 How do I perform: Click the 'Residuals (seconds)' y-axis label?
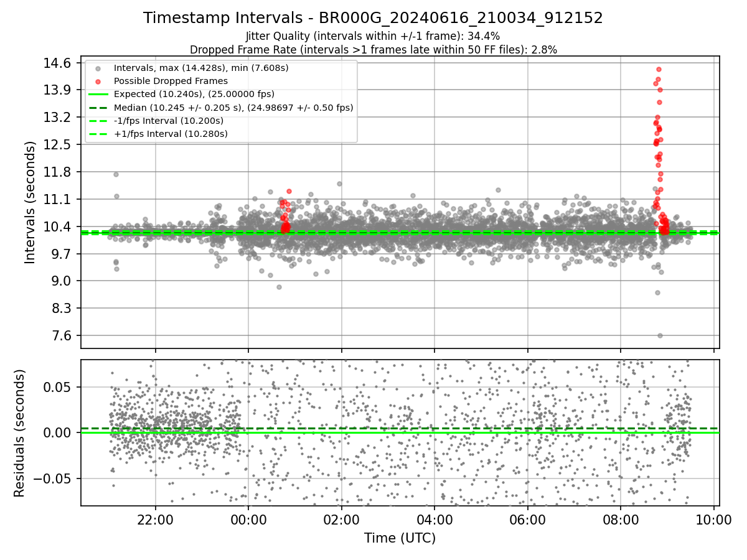point(19,433)
